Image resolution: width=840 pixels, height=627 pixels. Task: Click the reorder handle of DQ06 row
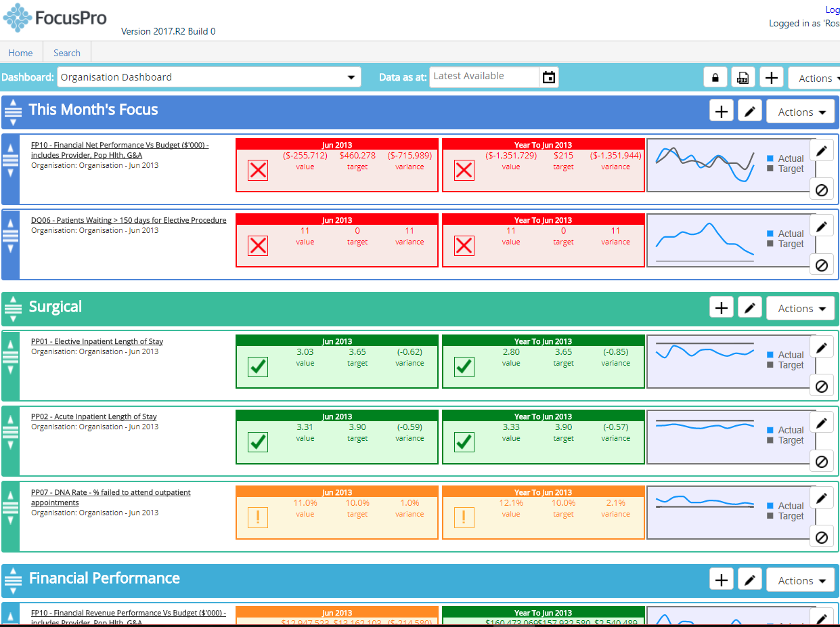(10, 236)
